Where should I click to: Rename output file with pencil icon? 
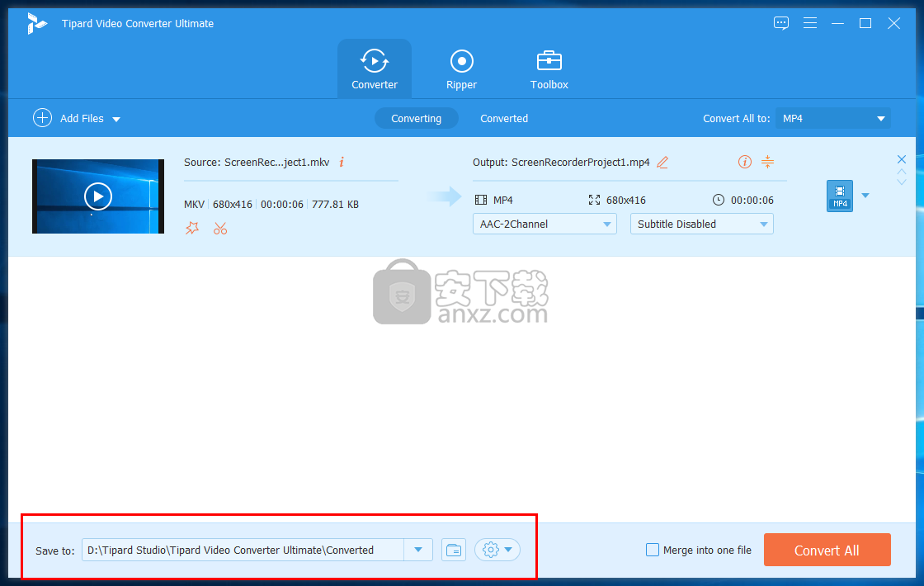[x=662, y=162]
